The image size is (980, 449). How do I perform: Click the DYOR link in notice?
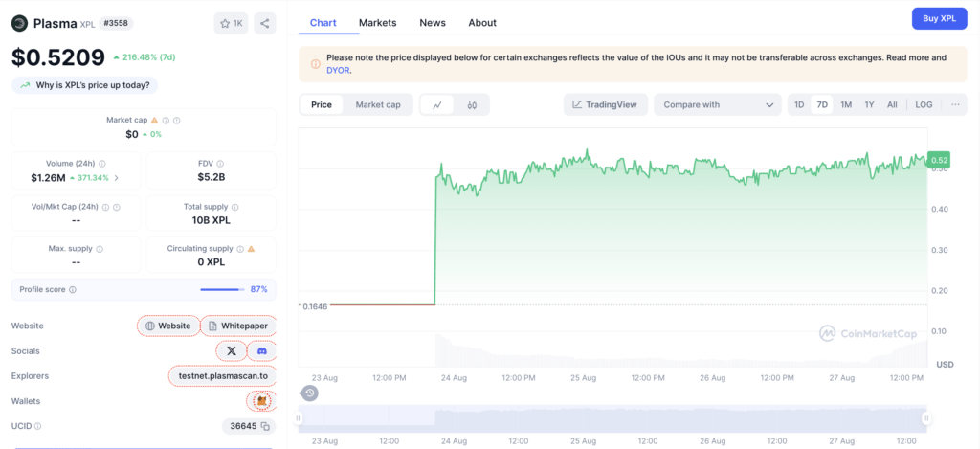click(338, 71)
